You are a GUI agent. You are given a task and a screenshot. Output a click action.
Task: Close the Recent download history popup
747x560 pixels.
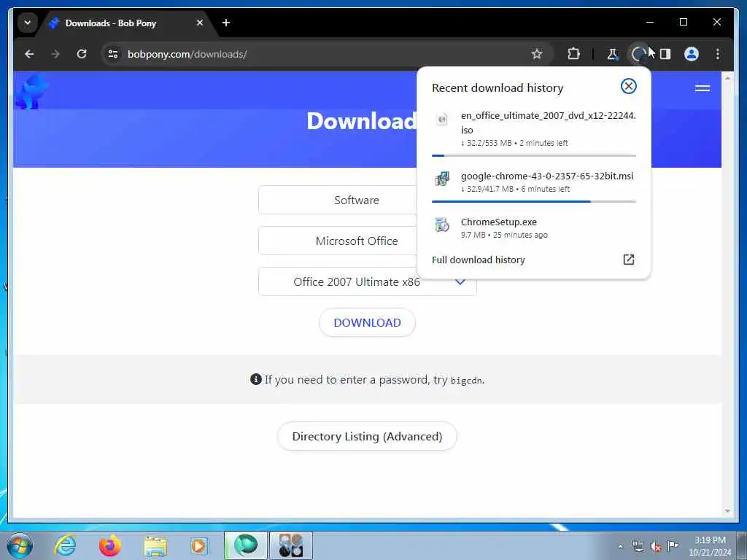[x=628, y=86]
